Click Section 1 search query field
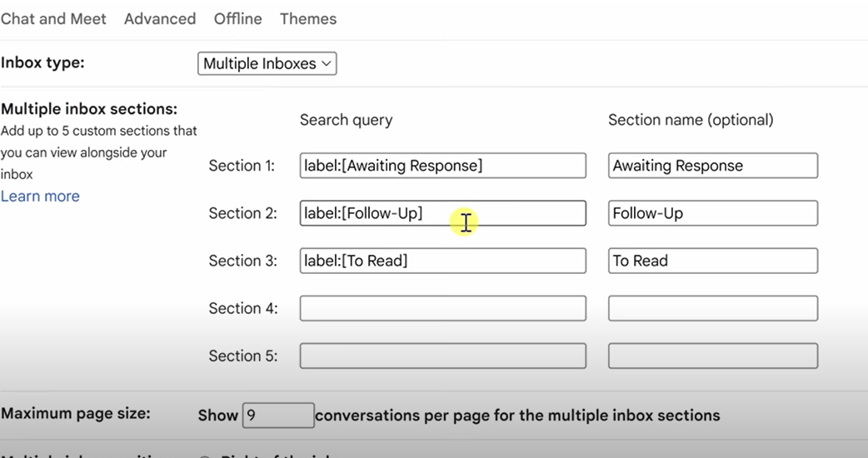The height and width of the screenshot is (458, 868). [x=442, y=166]
